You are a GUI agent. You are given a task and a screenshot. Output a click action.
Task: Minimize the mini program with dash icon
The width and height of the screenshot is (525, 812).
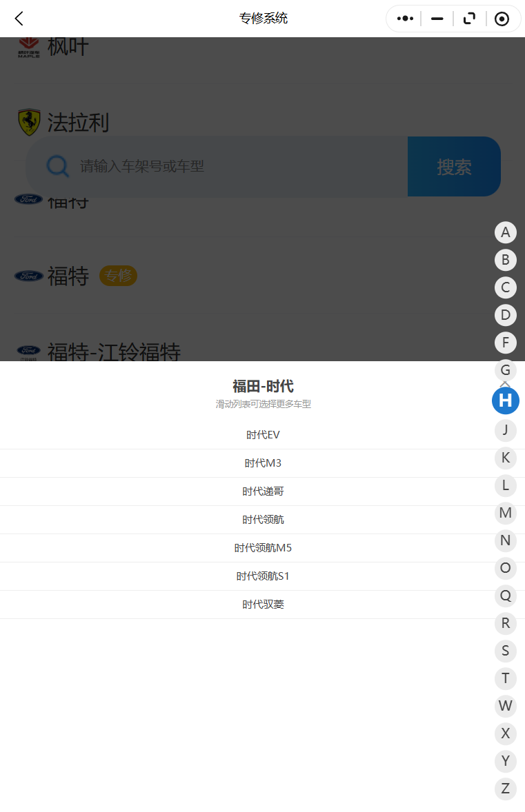pyautogui.click(x=437, y=19)
